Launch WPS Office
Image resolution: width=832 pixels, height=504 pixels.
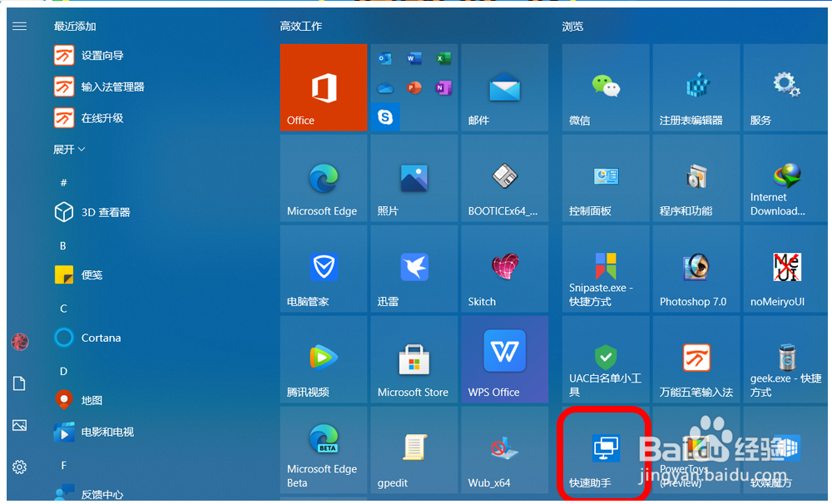(x=504, y=359)
